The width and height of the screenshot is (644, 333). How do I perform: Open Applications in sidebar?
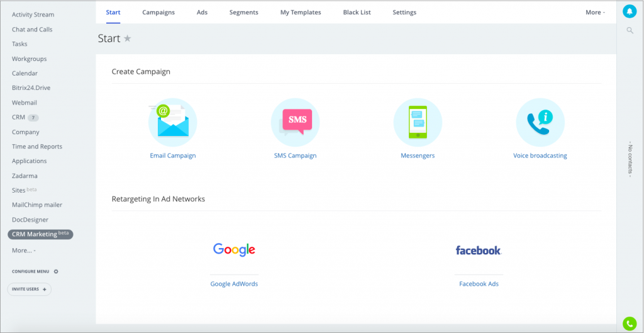29,161
